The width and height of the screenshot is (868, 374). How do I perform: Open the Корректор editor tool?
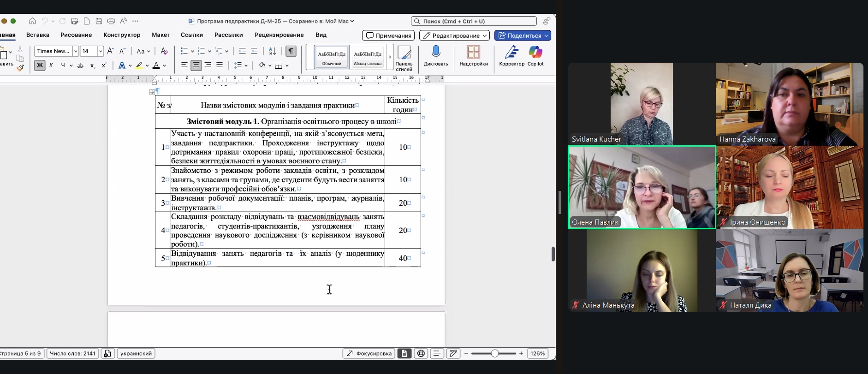511,53
